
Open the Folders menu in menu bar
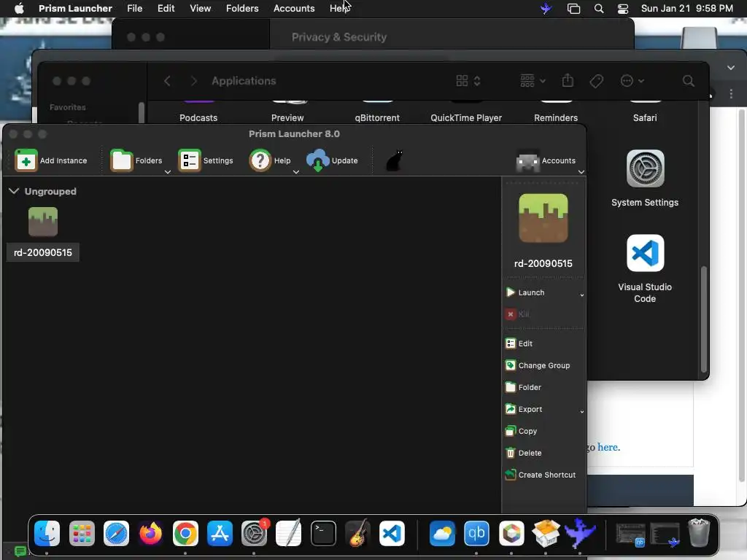(x=242, y=8)
